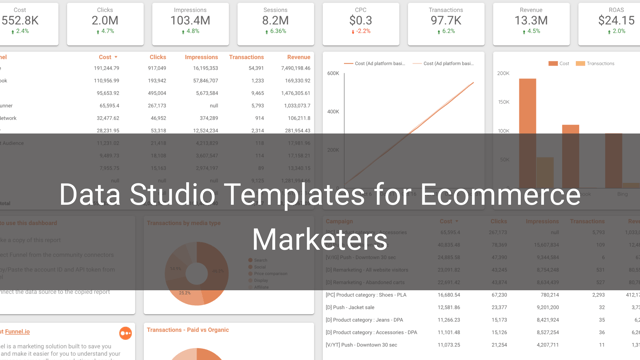Image resolution: width=640 pixels, height=360 pixels.
Task: Select the Clicks scorecard showing 2.0M
Action: [105, 24]
